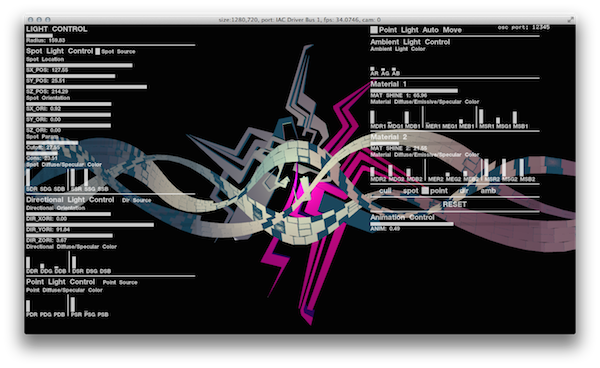
Task: Toggle the Point Source option
Action: (120, 282)
